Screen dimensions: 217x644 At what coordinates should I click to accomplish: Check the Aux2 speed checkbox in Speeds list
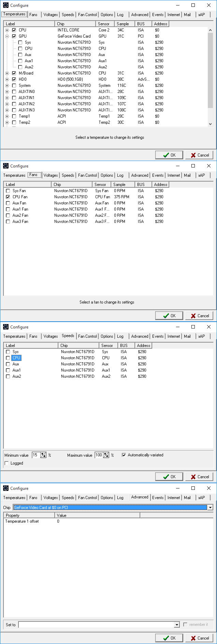point(8,376)
